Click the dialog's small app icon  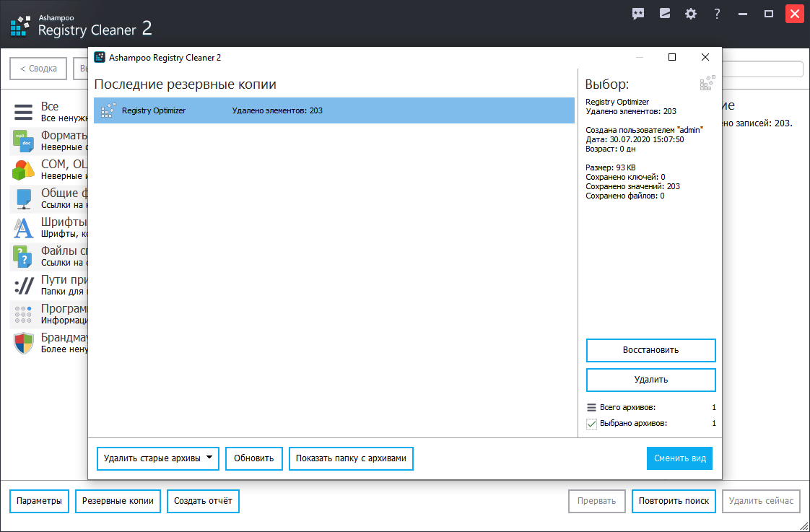[99, 57]
